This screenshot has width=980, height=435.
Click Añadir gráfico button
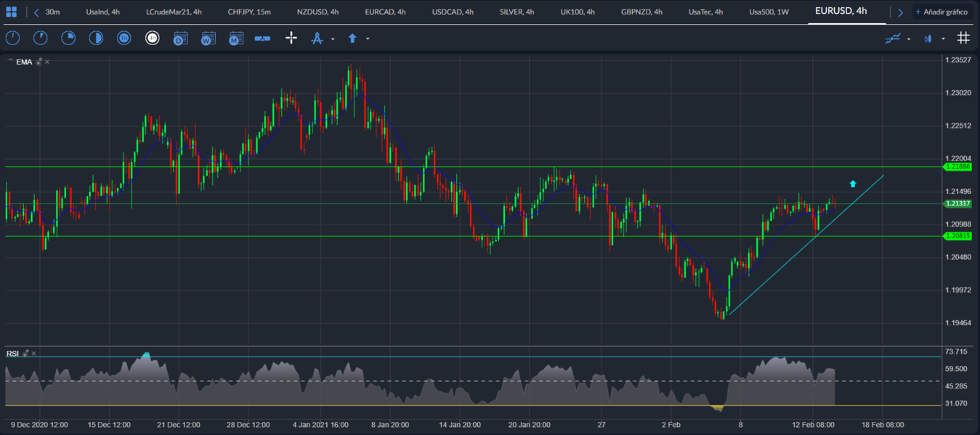[941, 12]
